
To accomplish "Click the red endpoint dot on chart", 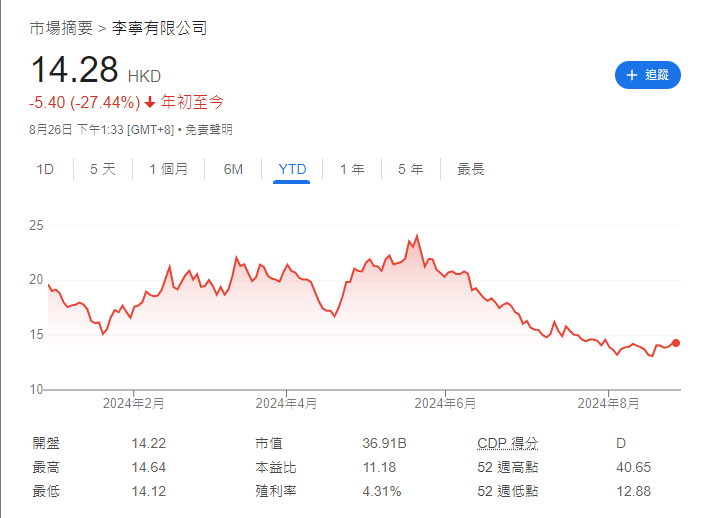I will point(676,343).
